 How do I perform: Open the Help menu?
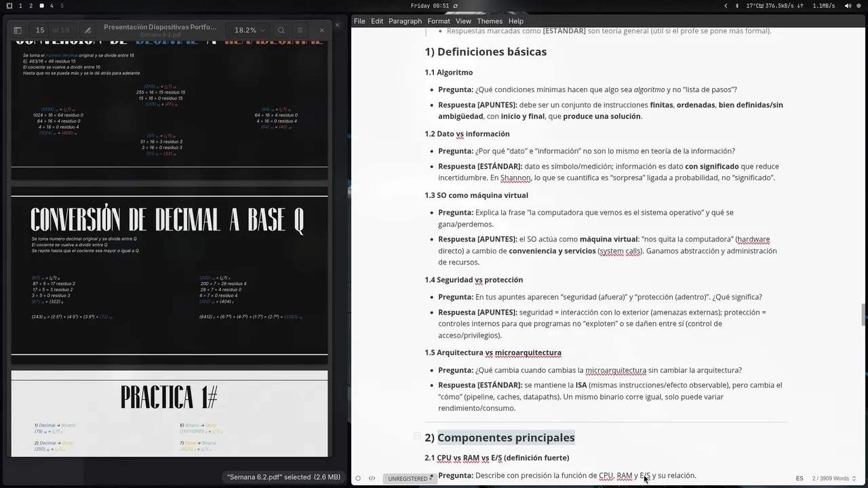(x=516, y=21)
